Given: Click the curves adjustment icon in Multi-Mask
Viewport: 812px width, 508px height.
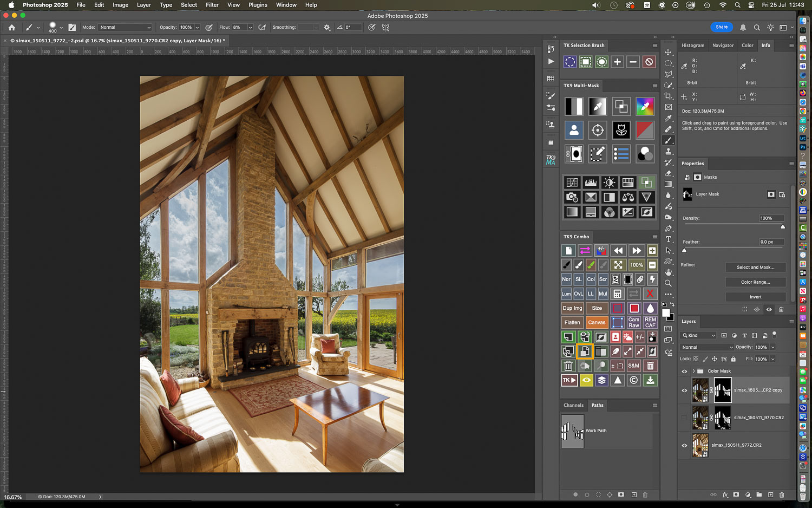Looking at the screenshot, I should [572, 183].
